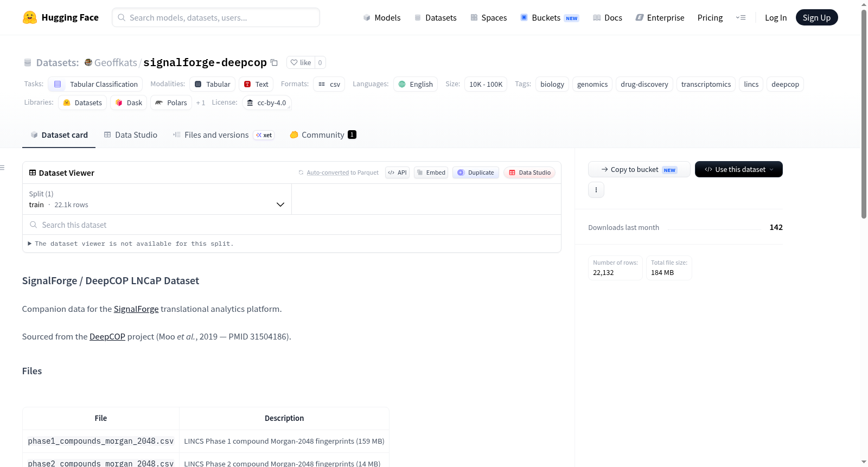Click the xet badge on Files tab
Screen dimensions: 868x467
pos(264,135)
